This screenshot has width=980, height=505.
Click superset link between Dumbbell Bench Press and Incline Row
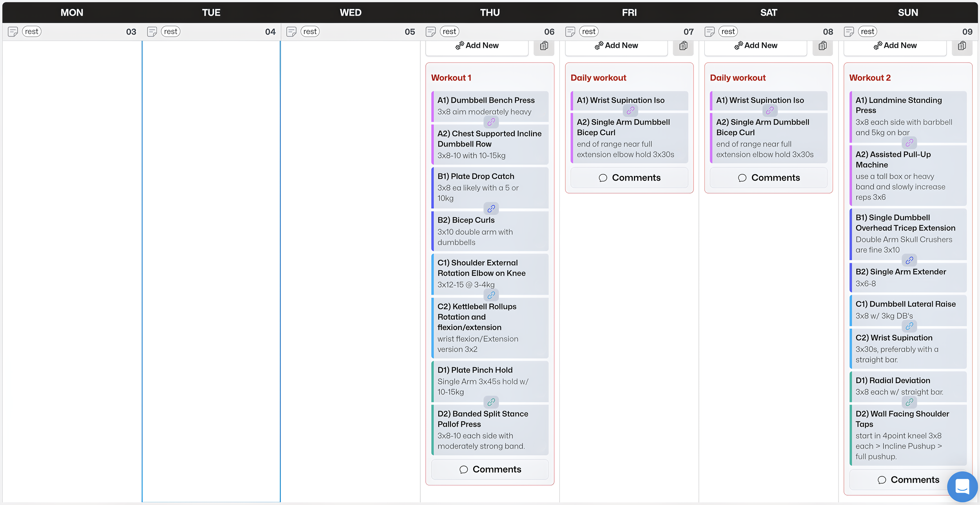(491, 122)
